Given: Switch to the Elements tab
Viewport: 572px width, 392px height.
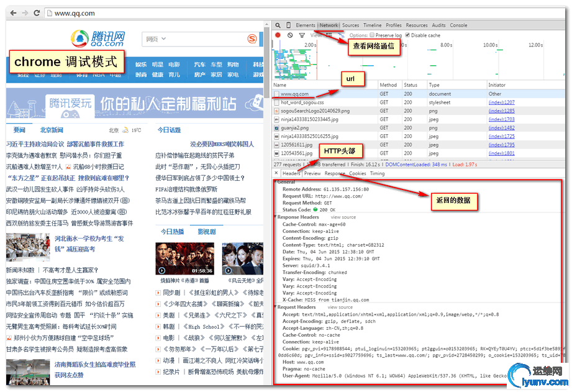Looking at the screenshot, I should (306, 25).
